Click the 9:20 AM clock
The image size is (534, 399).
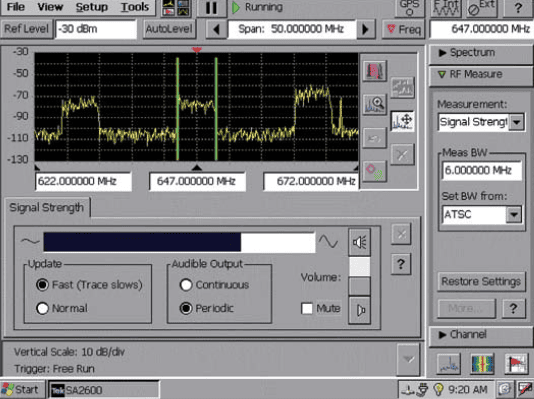click(468, 389)
